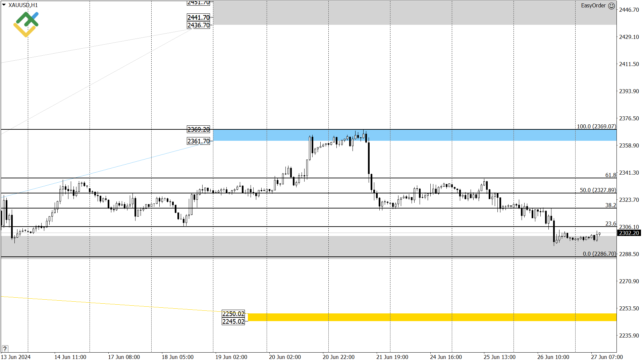Click the 2341.30 price scale value
644x362 pixels.
[629, 173]
